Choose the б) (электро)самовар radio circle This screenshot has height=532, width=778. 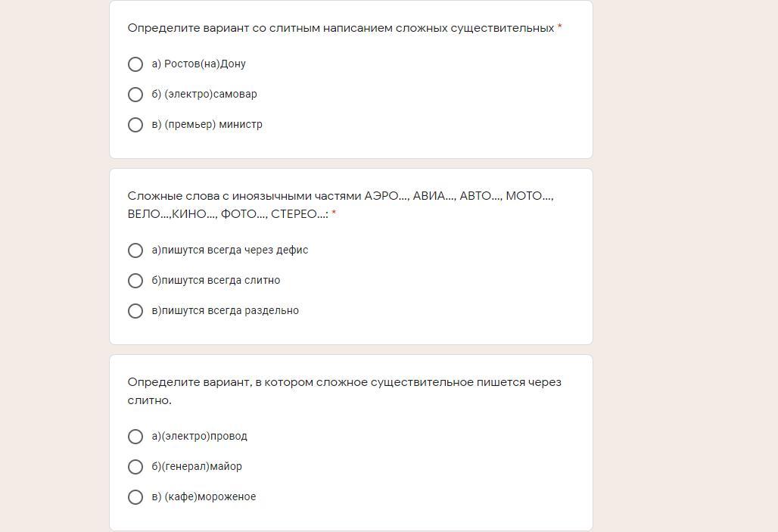[135, 95]
